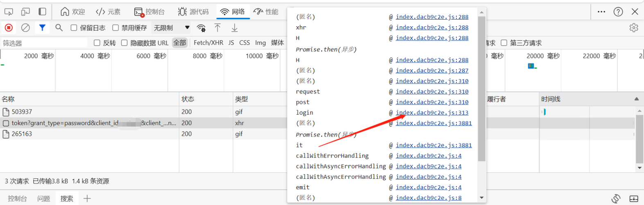This screenshot has height=205, width=644.
Task: Click the inspect element picker icon
Action: pos(9,12)
